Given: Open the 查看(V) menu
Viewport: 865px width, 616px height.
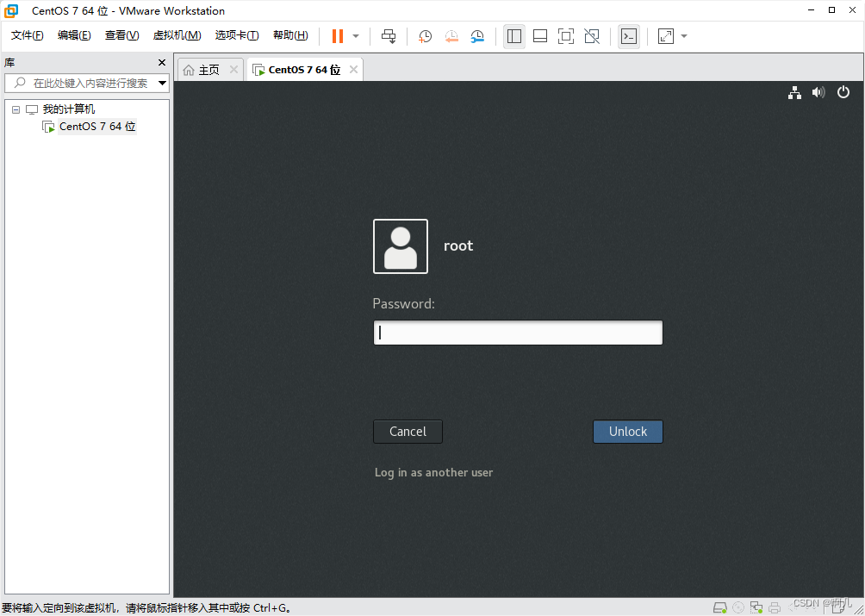Looking at the screenshot, I should (122, 35).
